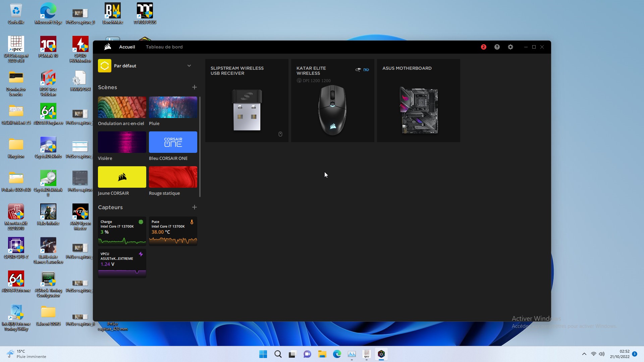Select the Visière scene
The width and height of the screenshot is (644, 362).
click(x=122, y=142)
